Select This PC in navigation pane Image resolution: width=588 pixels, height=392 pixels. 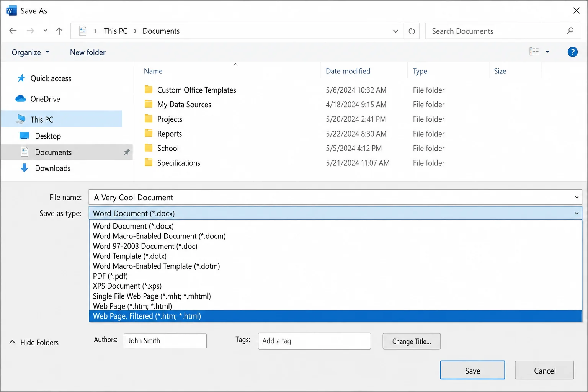[62, 119]
